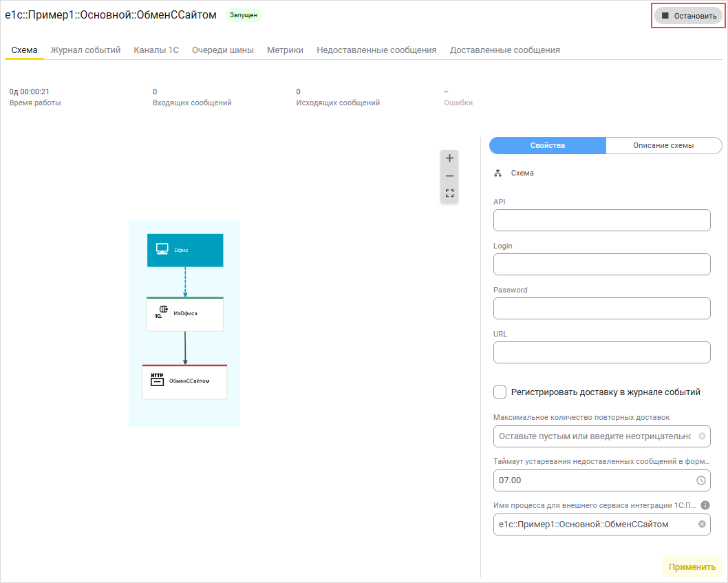728x583 pixels.
Task: Open the Метрики tab
Action: coord(285,50)
